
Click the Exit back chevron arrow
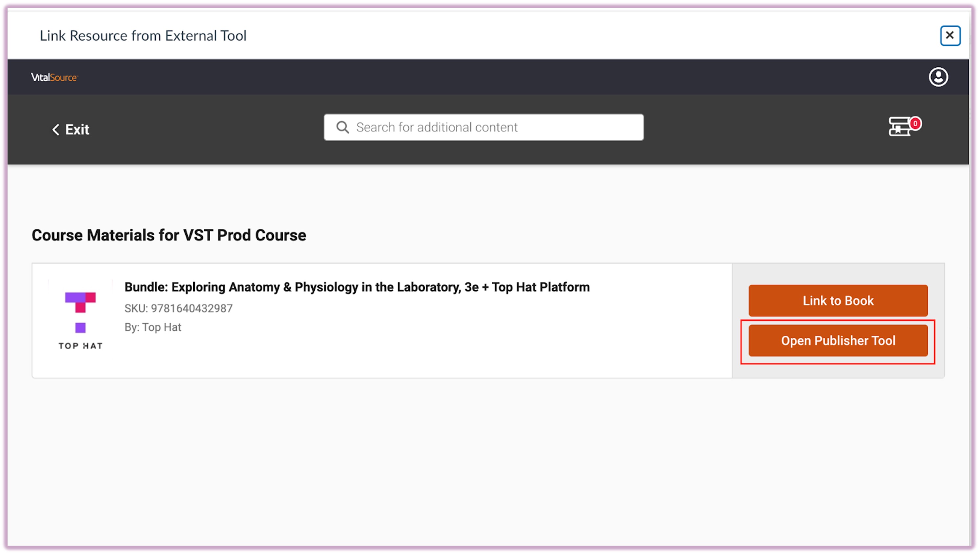[56, 130]
